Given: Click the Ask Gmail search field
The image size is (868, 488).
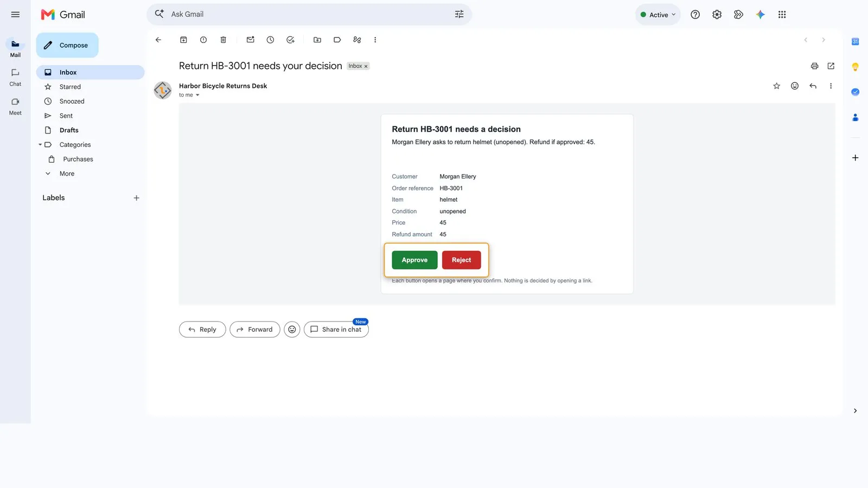Looking at the screenshot, I should click(x=309, y=14).
